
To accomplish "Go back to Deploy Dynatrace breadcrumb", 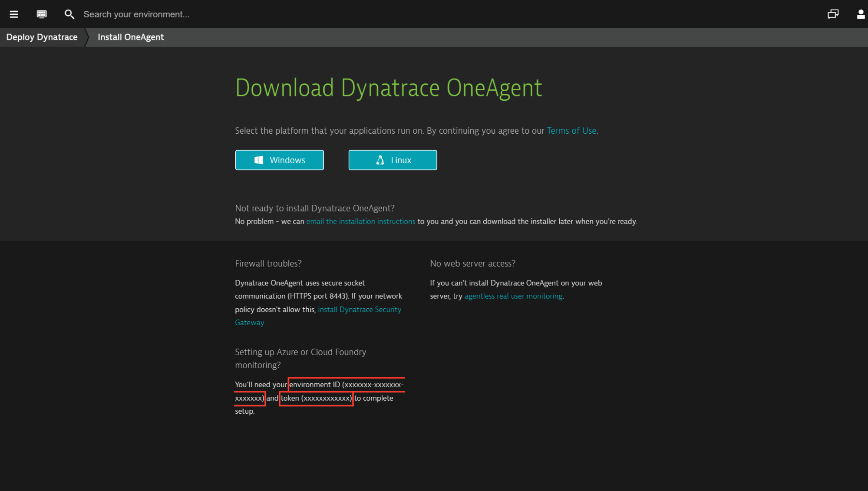I will pos(42,37).
